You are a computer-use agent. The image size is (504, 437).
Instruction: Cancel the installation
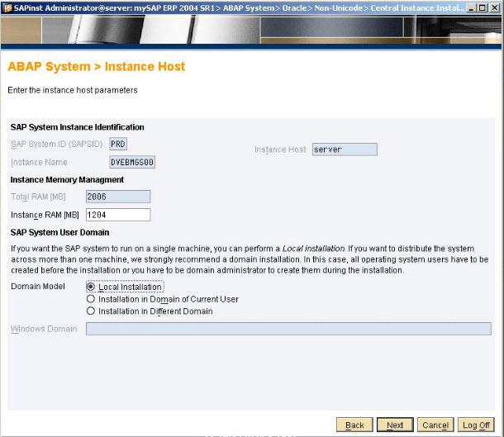point(435,425)
